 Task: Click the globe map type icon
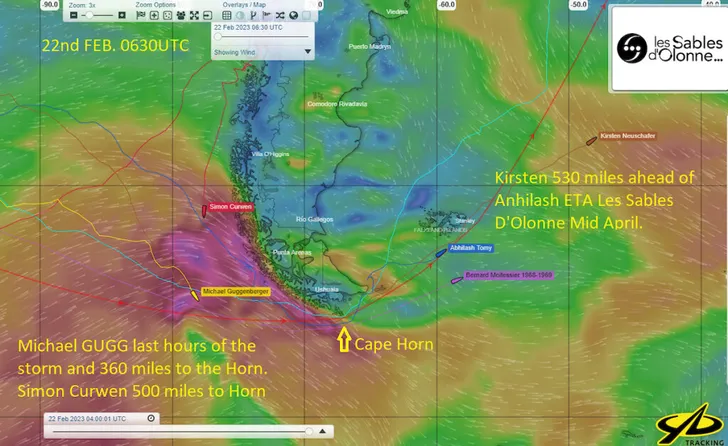[293, 16]
